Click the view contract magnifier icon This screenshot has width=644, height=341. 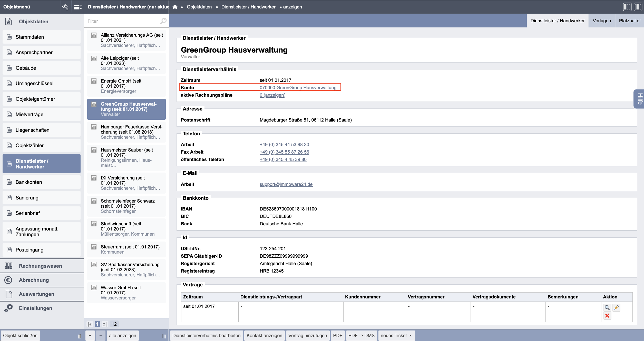tap(607, 307)
